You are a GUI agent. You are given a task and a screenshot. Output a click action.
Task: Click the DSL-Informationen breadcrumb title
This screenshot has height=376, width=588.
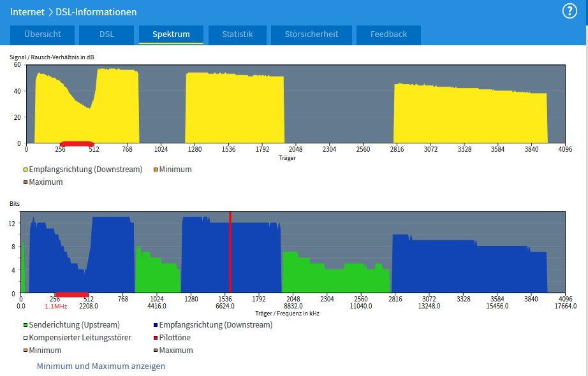[x=96, y=11]
